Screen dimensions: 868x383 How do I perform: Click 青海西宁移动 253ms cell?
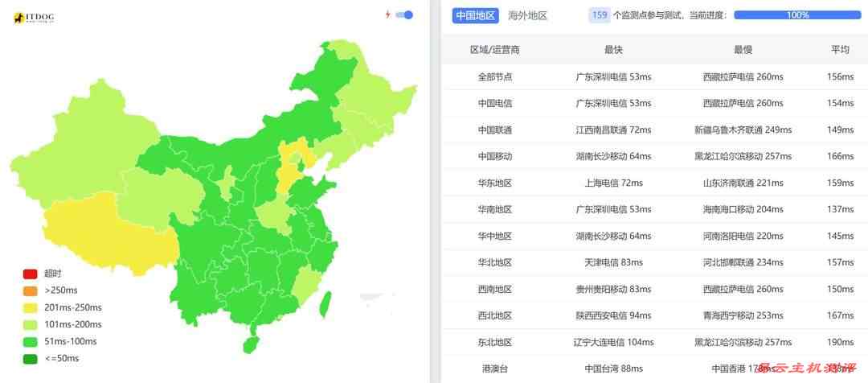point(743,315)
